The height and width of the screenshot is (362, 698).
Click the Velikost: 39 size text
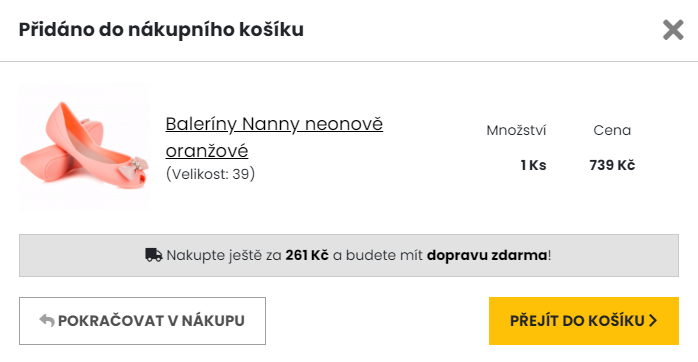(x=210, y=174)
